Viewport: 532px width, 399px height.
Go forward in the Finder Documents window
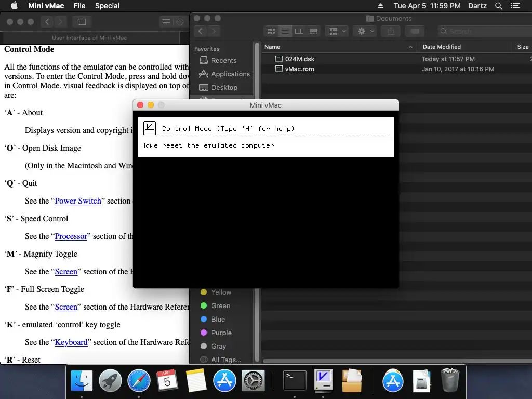point(214,31)
